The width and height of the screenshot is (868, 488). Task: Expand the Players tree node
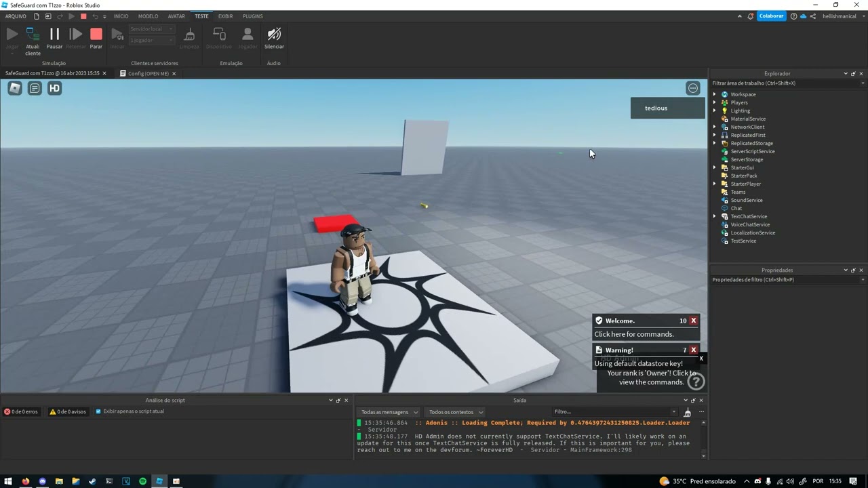pyautogui.click(x=715, y=102)
